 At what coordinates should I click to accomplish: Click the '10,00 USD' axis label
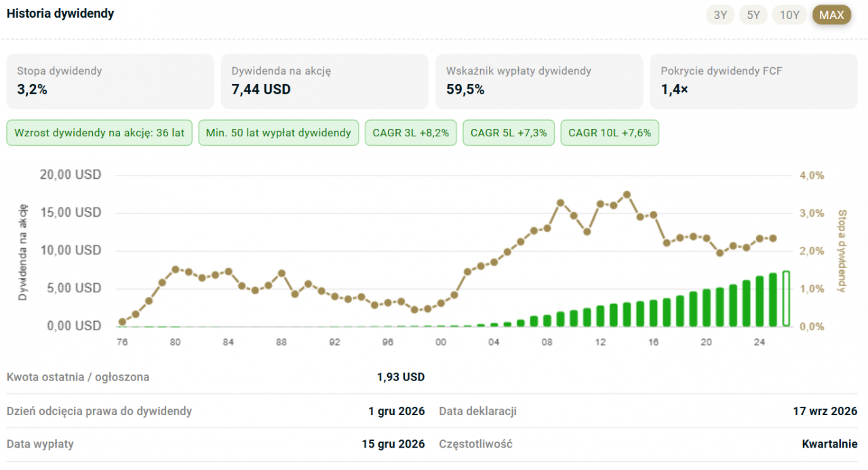[x=70, y=250]
